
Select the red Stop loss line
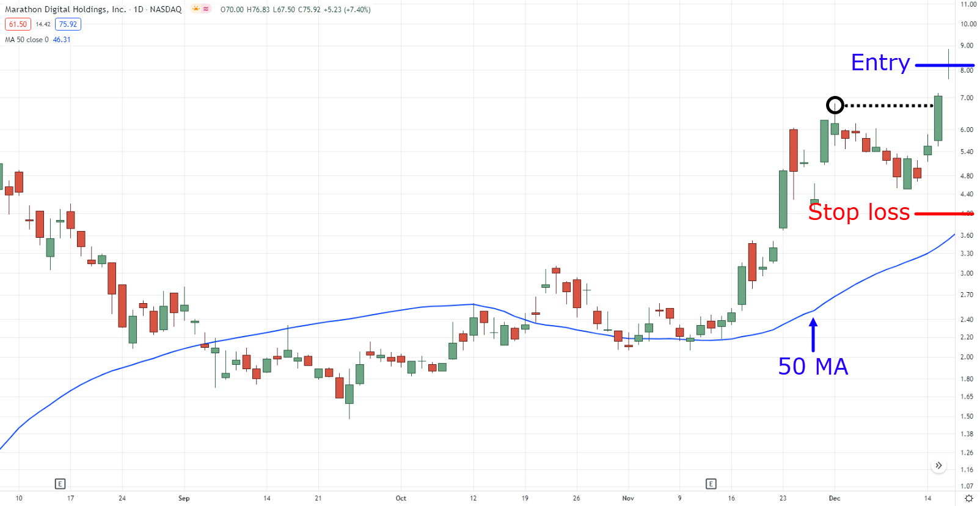pyautogui.click(x=944, y=213)
